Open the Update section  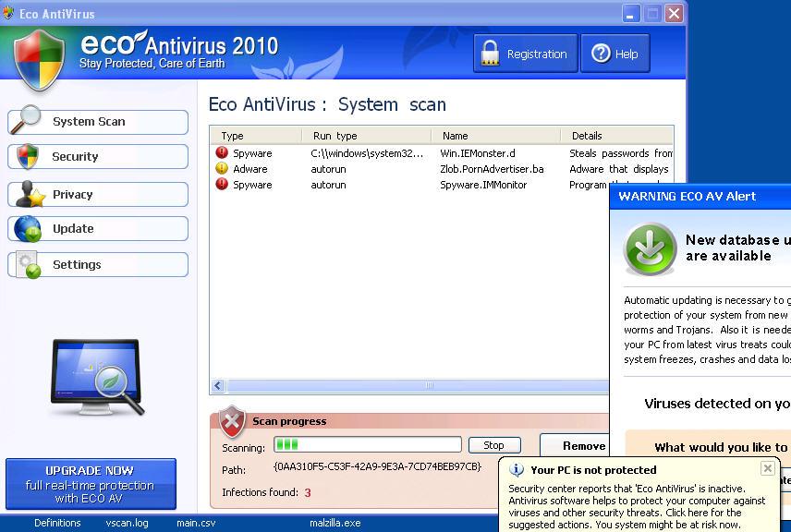coord(98,228)
